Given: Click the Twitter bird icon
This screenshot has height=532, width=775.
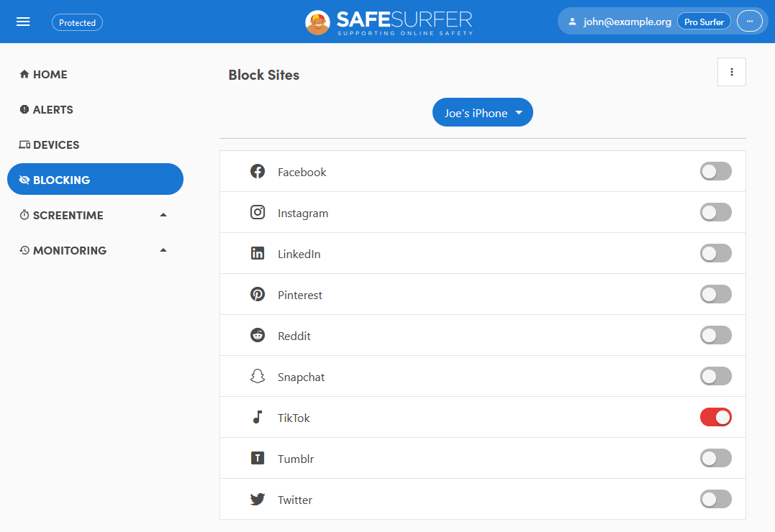Looking at the screenshot, I should click(258, 499).
